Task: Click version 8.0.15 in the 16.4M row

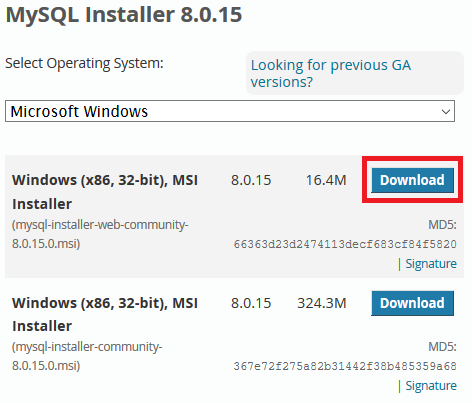Action: (x=251, y=180)
